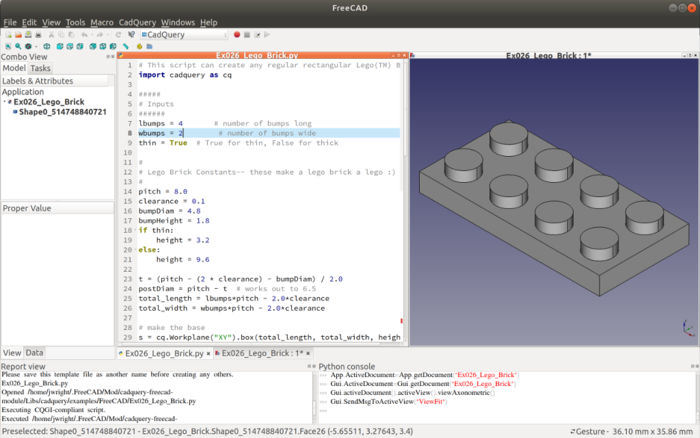Click the Value column header
This screenshot has width=700, height=438.
[x=41, y=208]
